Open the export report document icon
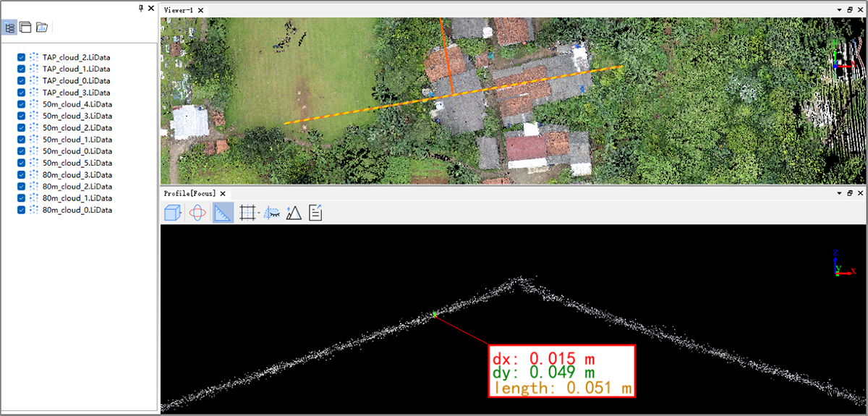 pos(315,213)
